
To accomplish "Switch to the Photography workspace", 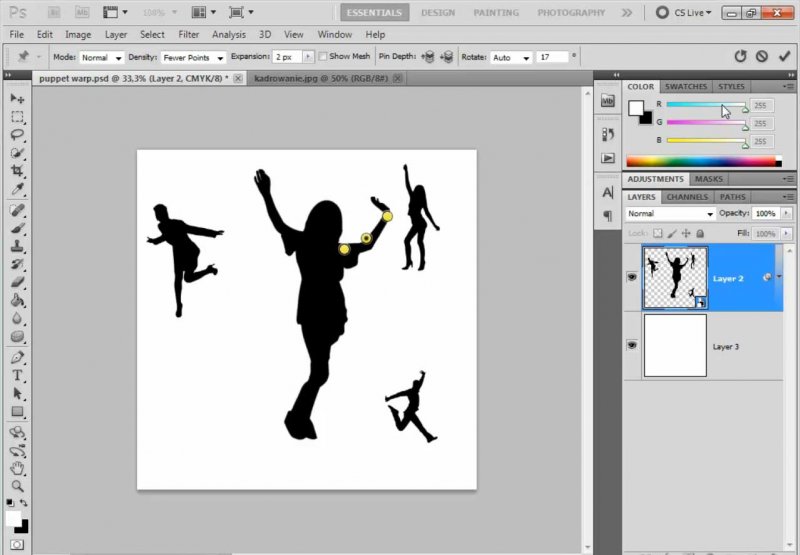I will tap(570, 13).
